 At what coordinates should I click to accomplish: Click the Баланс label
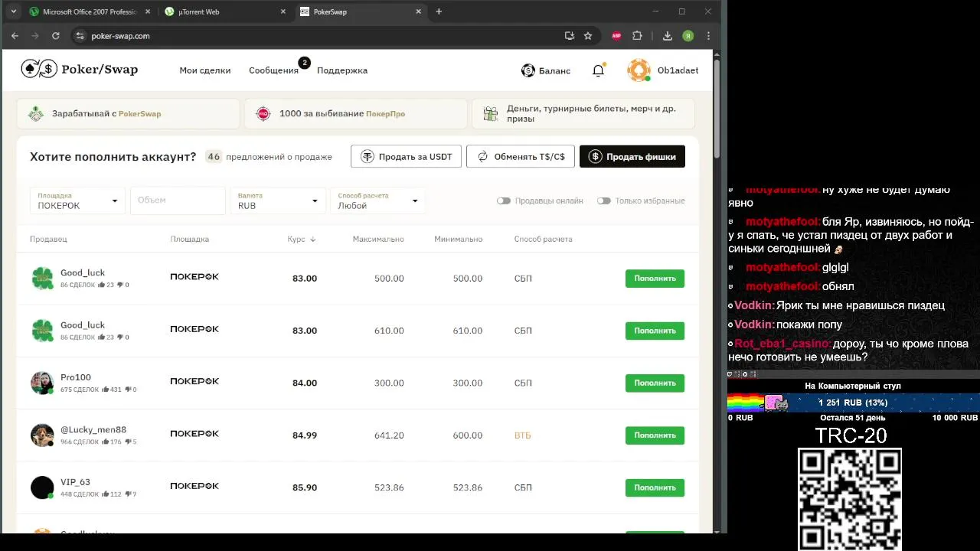click(x=554, y=70)
